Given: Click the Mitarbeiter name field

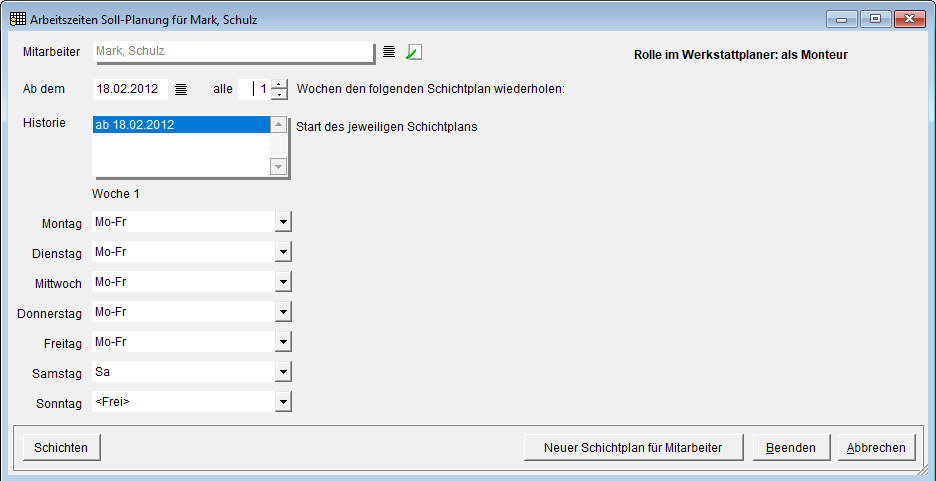Looking at the screenshot, I should (233, 51).
